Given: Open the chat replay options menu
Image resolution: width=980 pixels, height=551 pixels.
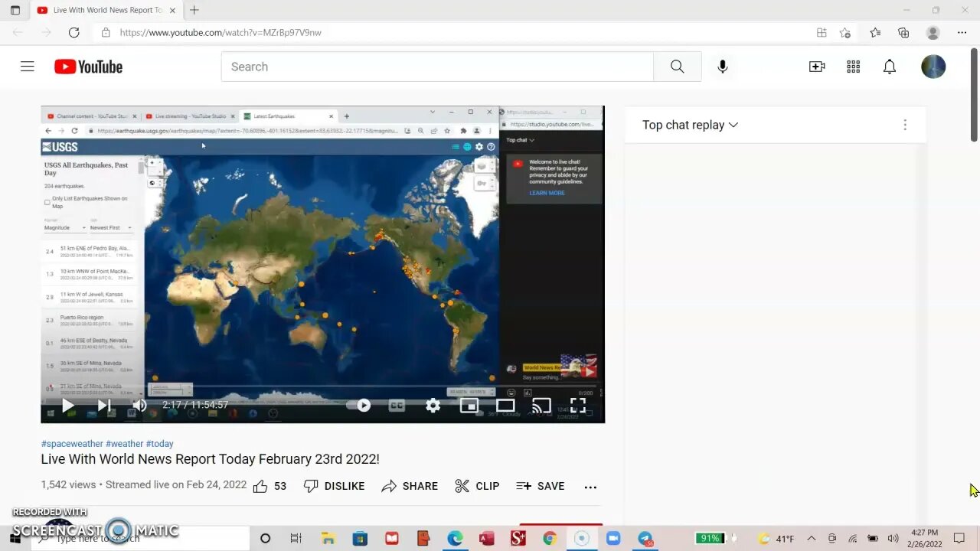Looking at the screenshot, I should point(905,125).
